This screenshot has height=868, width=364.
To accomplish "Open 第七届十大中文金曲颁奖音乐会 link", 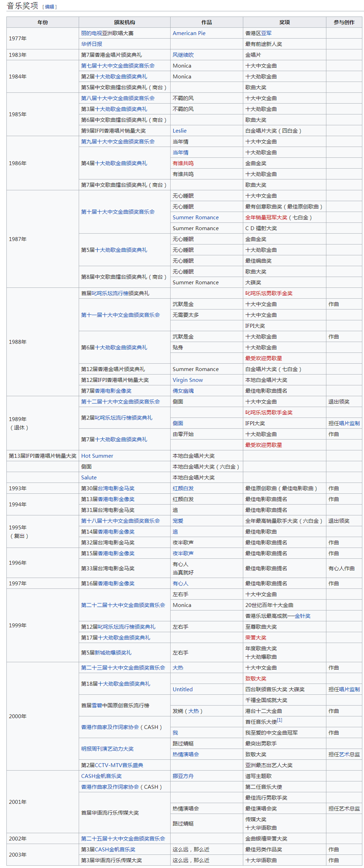I will (x=118, y=66).
